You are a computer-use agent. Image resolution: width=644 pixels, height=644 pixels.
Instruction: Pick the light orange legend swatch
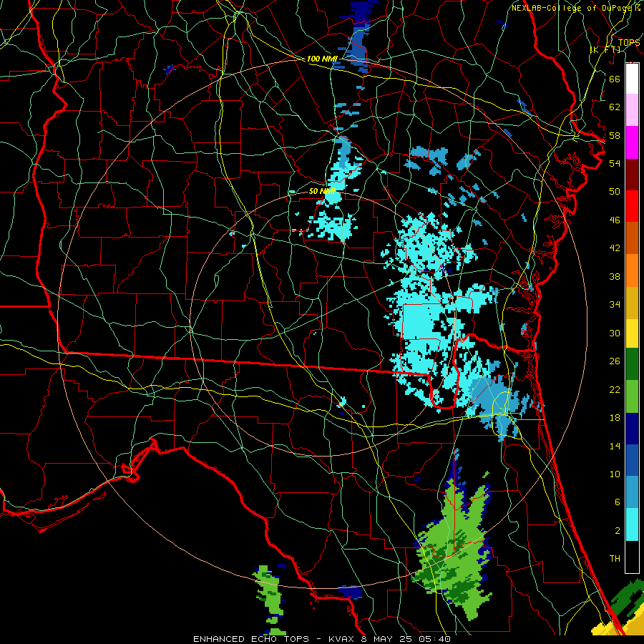[x=632, y=270]
